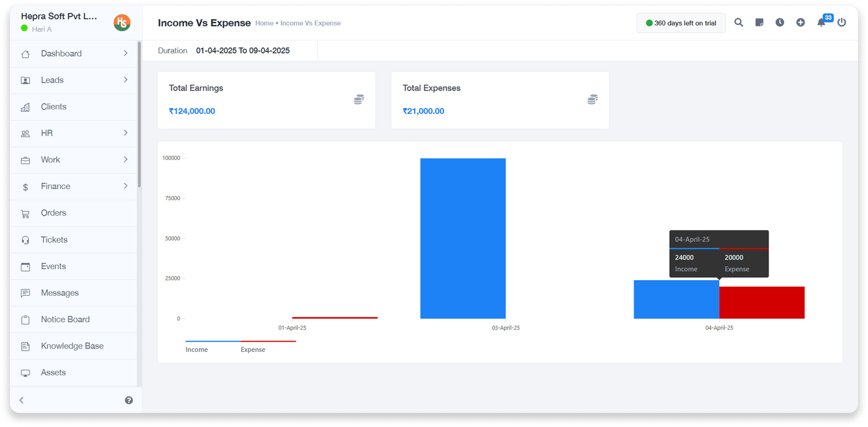Open Tickets in the sidebar
Viewport: 868px width, 427px height.
click(54, 240)
